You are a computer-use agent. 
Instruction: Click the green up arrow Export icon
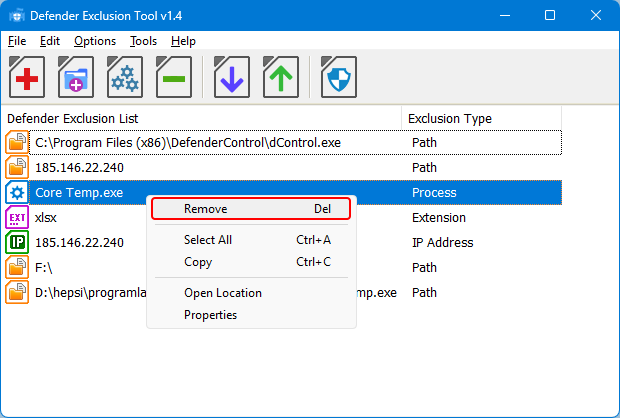click(281, 77)
